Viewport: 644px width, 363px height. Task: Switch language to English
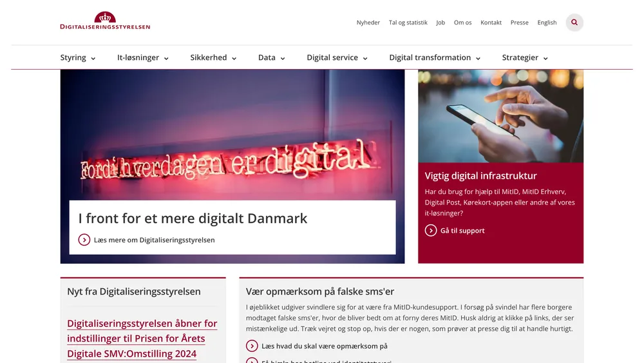[547, 23]
